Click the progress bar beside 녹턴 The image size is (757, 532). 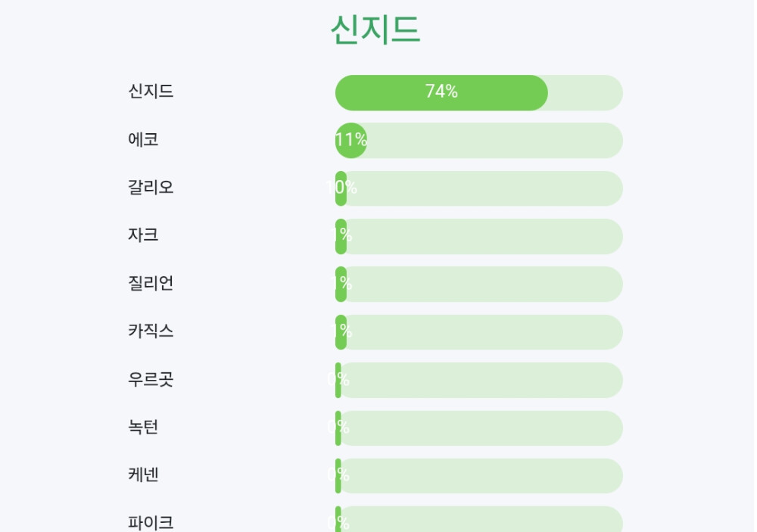pos(478,428)
